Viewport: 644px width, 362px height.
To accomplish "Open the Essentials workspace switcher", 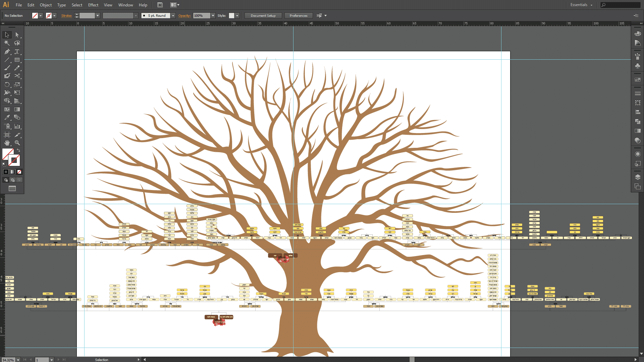I will click(x=581, y=5).
